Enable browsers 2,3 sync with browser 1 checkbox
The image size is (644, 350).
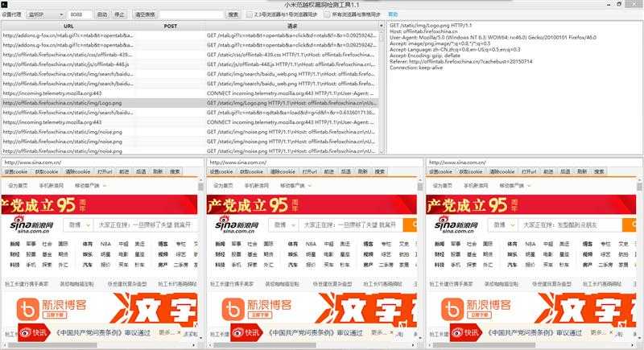pos(250,14)
